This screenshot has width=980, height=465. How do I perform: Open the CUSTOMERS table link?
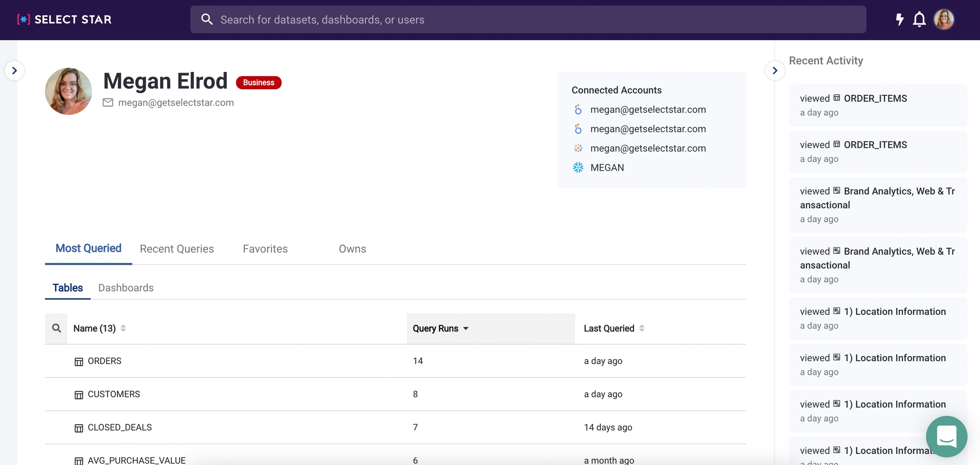click(x=114, y=394)
